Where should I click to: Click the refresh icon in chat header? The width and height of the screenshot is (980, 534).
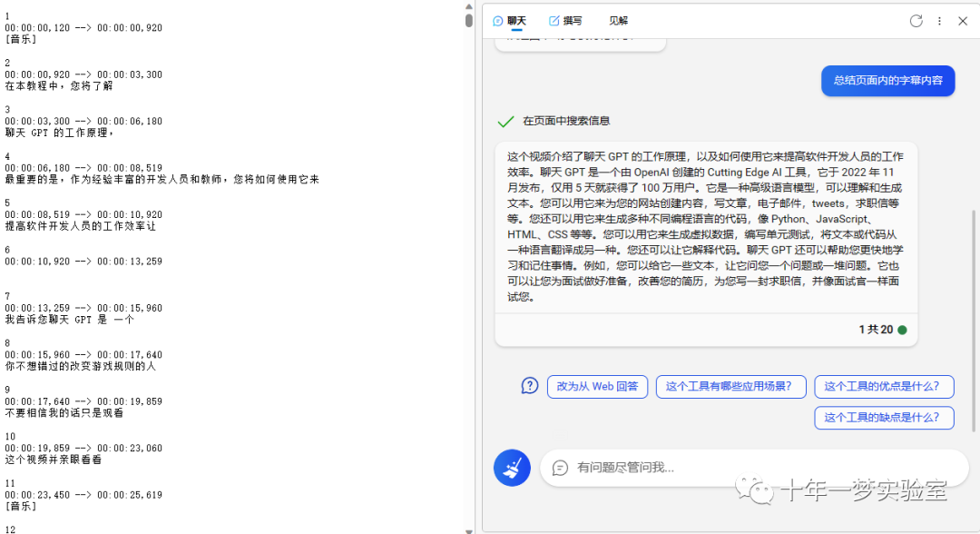[916, 21]
